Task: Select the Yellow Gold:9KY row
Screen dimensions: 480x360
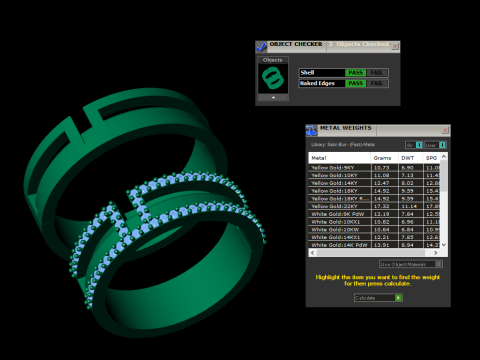Action: (374, 168)
